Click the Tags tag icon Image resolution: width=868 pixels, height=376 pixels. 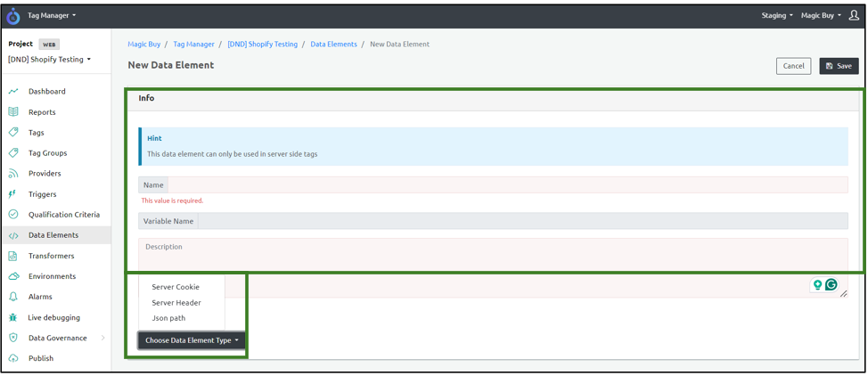click(x=13, y=133)
